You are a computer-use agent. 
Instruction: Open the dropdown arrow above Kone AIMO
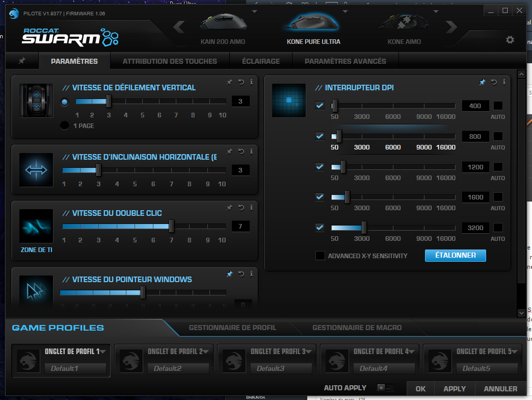[x=435, y=11]
